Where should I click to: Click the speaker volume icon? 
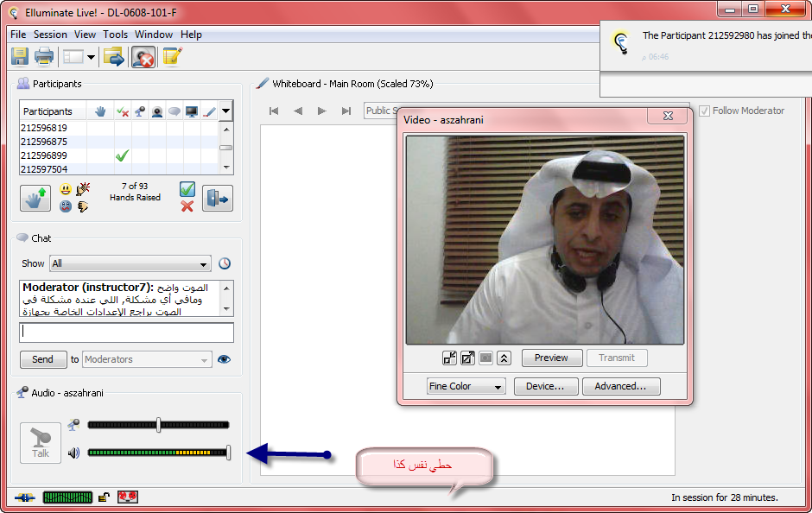73,453
